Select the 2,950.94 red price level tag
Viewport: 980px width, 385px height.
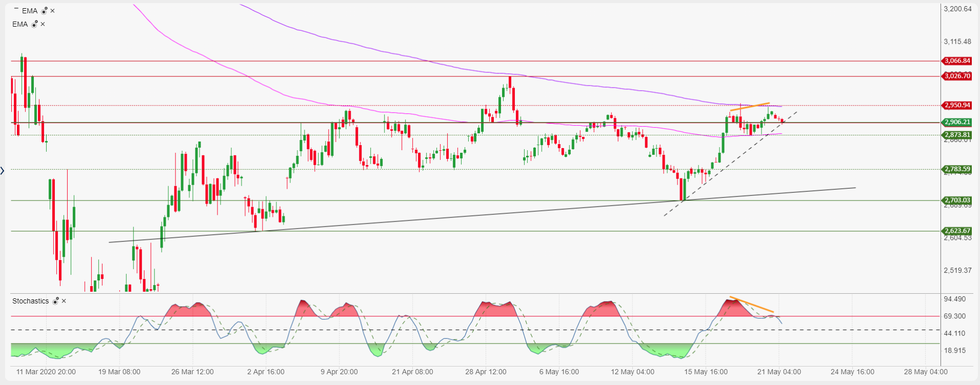957,106
